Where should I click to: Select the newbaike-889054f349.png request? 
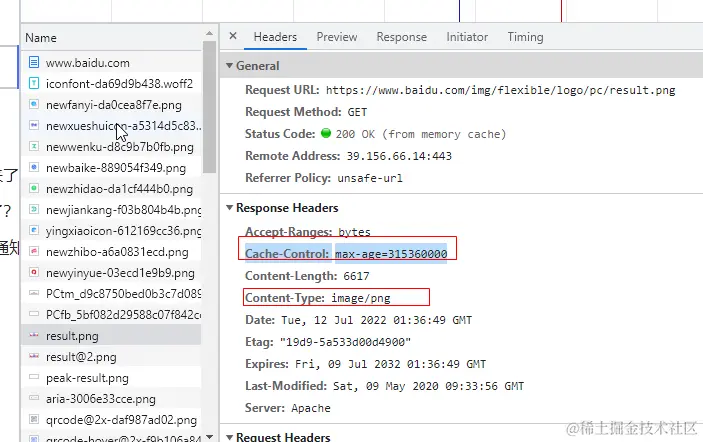(x=116, y=168)
